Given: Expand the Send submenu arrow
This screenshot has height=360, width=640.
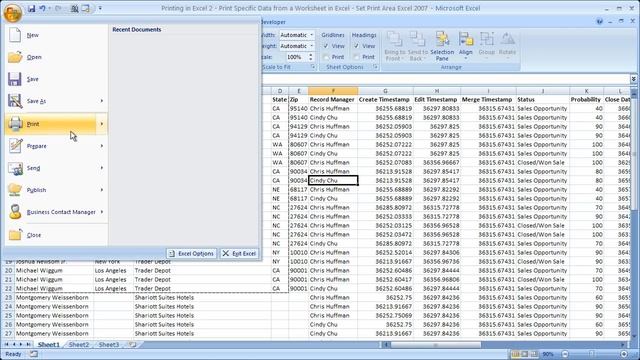Looking at the screenshot, I should (102, 168).
